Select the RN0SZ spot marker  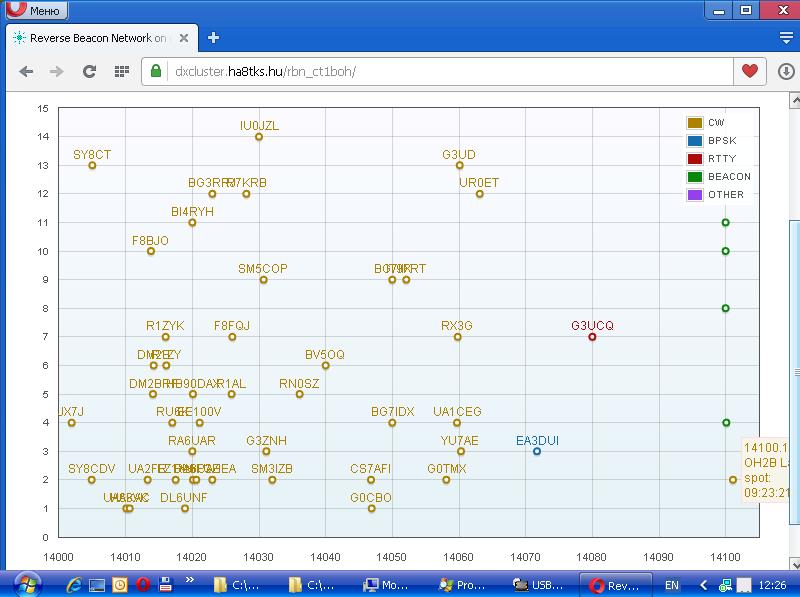pyautogui.click(x=299, y=394)
